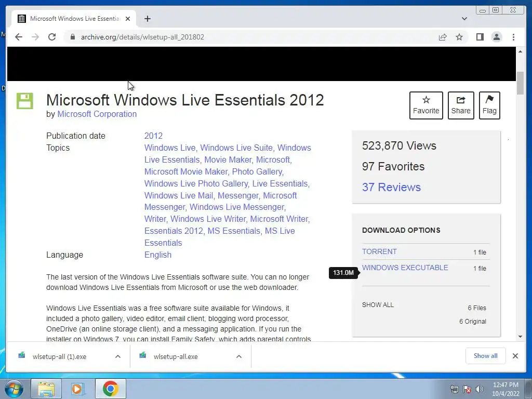Open the network tray icon

coord(454,389)
